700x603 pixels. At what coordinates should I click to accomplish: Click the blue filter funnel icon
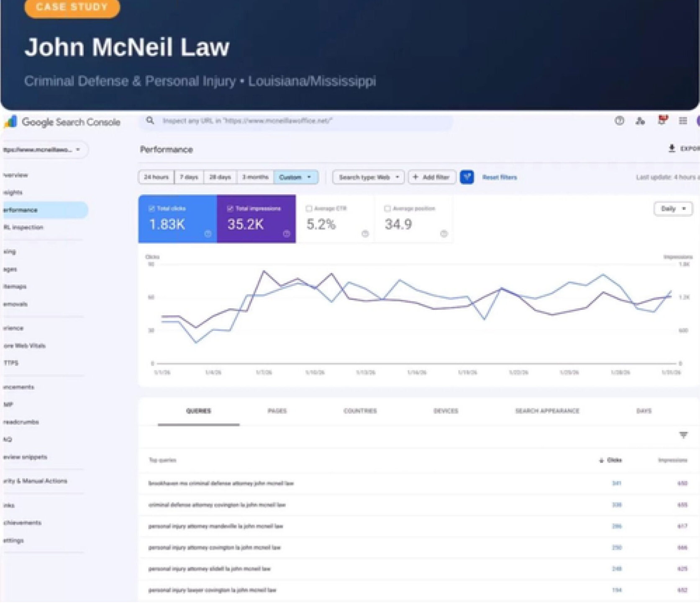pyautogui.click(x=467, y=177)
